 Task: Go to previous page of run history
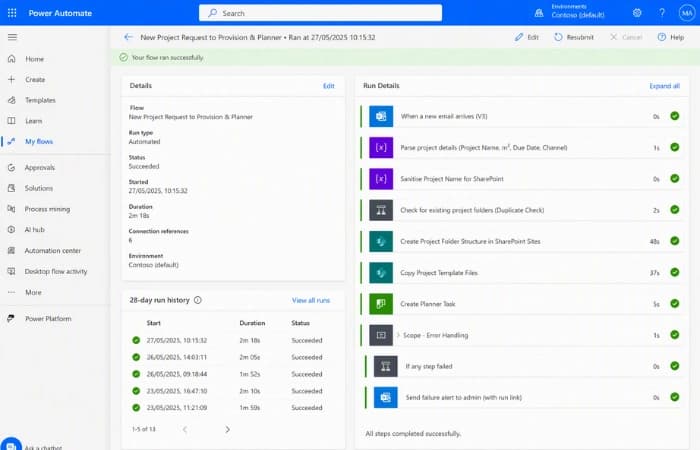tap(185, 429)
